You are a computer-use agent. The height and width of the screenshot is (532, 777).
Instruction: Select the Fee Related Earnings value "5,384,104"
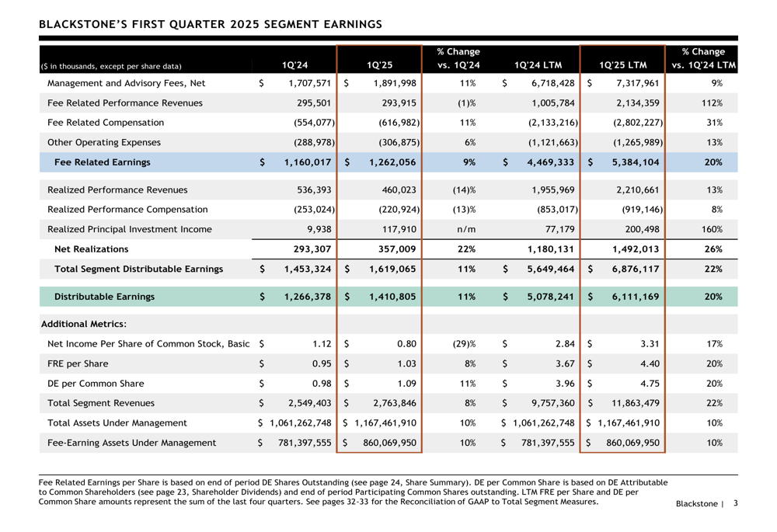coord(636,162)
